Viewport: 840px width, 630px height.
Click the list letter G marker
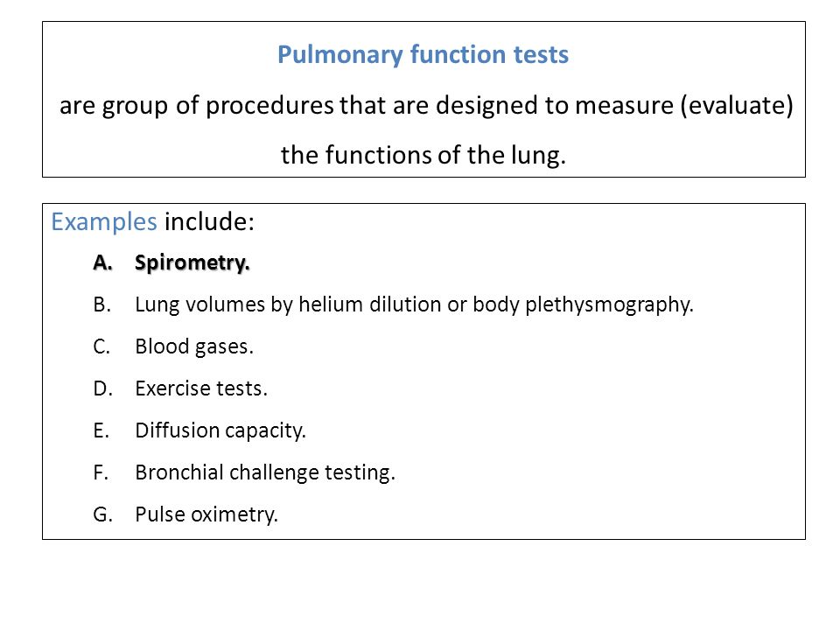click(102, 514)
